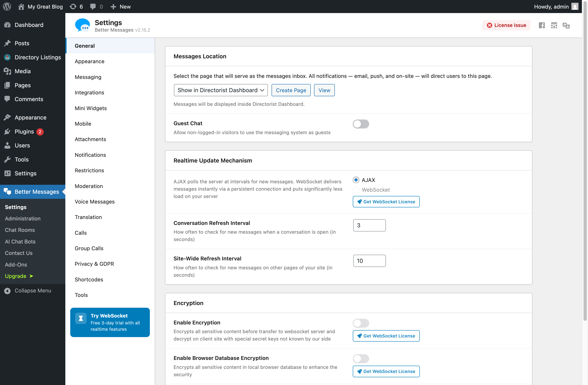Image resolution: width=588 pixels, height=385 pixels.
Task: Open Dashboard via its gauge icon
Action: coord(7,25)
